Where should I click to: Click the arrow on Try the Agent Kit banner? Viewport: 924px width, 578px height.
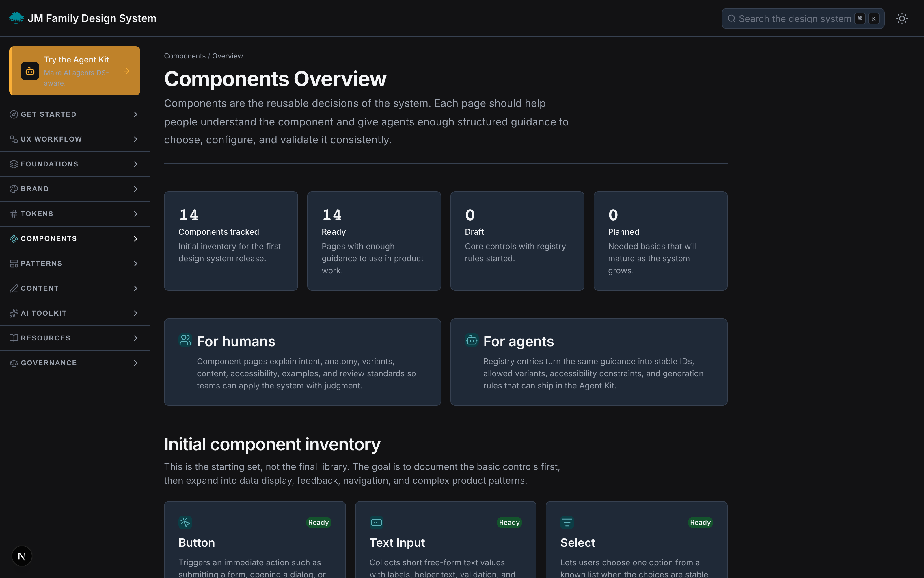point(126,71)
